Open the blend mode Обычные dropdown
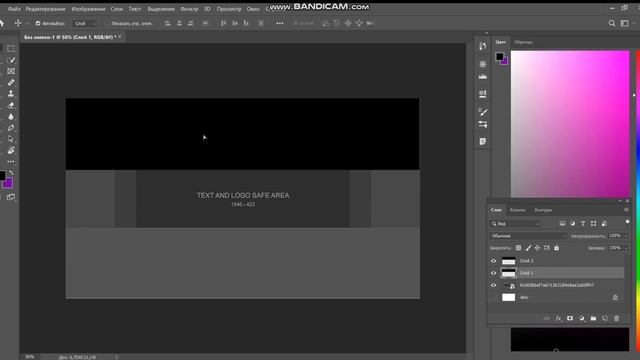 coord(529,236)
